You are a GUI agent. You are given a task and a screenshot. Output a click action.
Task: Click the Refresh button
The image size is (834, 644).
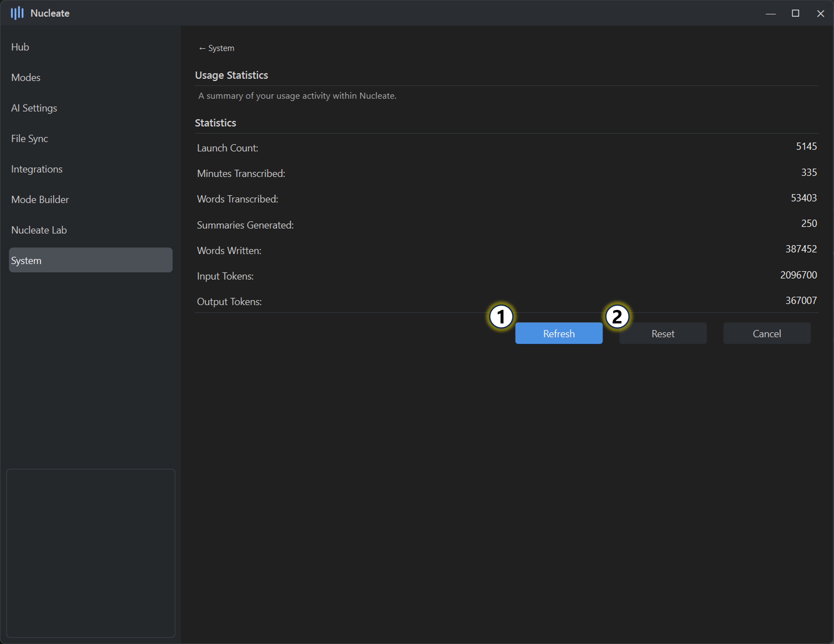coord(558,334)
